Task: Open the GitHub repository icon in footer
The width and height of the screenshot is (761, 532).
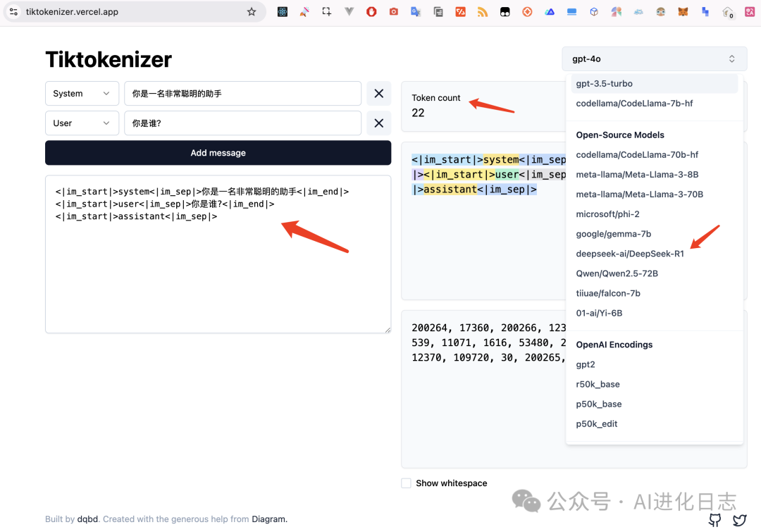Action: tap(715, 520)
